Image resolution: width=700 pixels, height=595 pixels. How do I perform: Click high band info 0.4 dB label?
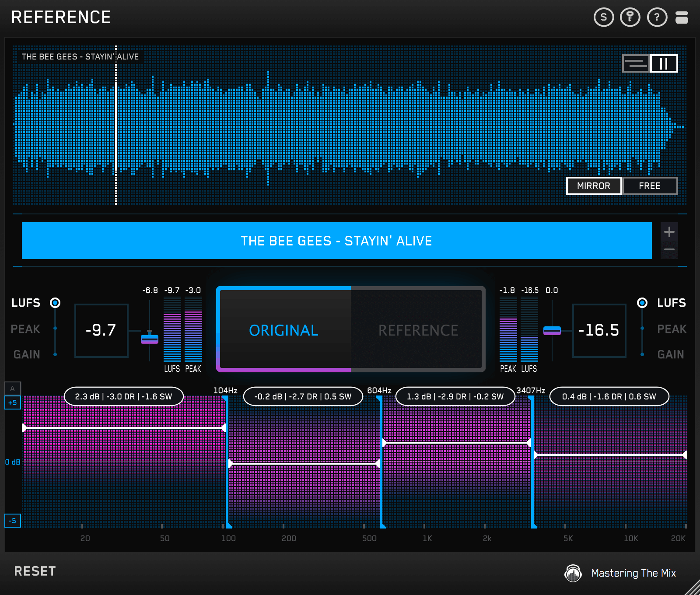click(609, 396)
